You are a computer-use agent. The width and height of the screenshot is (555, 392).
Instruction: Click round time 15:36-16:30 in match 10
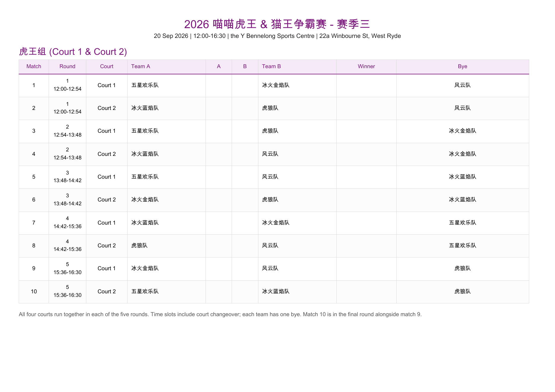(67, 295)
